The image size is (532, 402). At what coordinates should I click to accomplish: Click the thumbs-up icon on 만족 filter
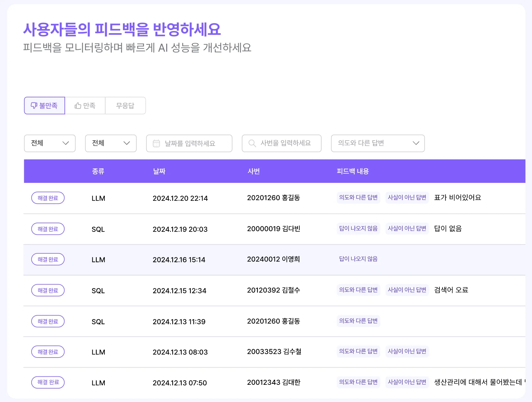(77, 106)
